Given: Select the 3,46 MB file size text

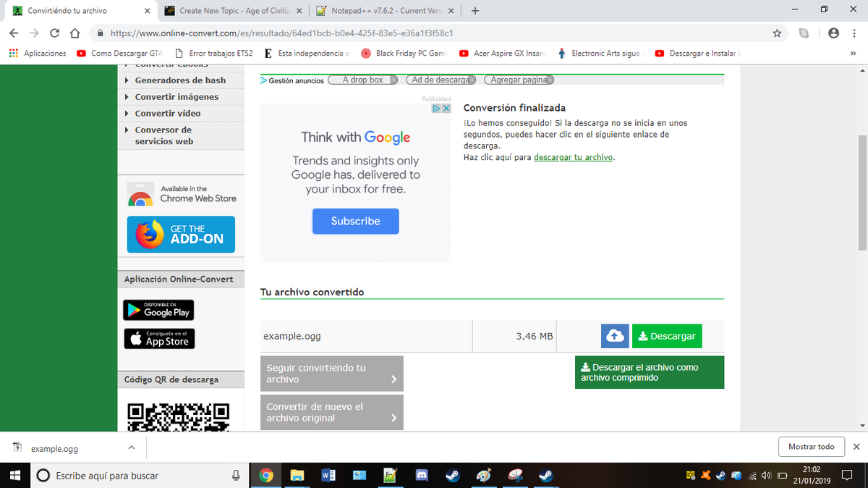Looking at the screenshot, I should click(535, 337).
